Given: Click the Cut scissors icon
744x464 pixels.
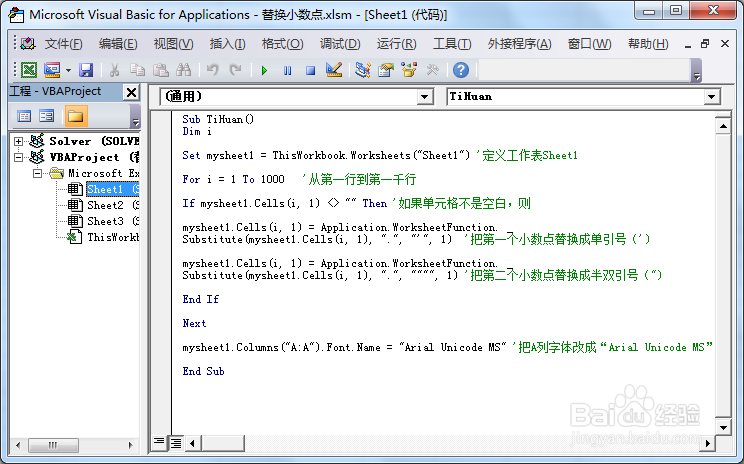Looking at the screenshot, I should point(114,70).
